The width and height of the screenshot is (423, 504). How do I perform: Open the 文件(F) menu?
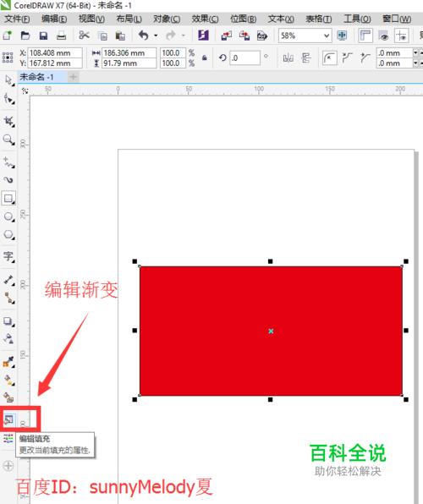[17, 19]
